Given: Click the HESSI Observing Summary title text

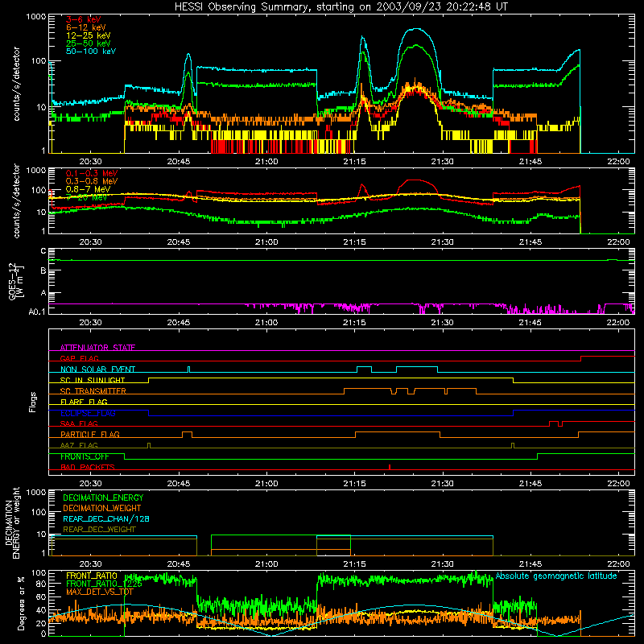Looking at the screenshot, I should click(x=341, y=7).
